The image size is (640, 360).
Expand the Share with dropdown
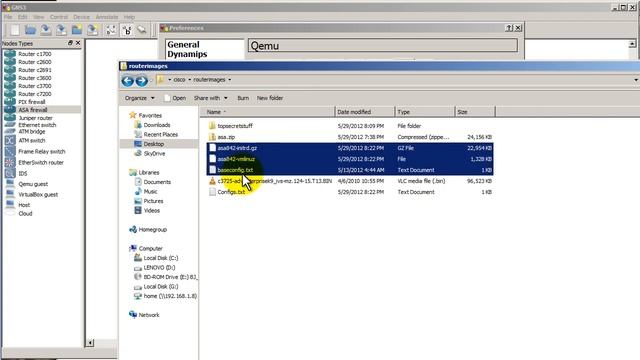point(211,98)
